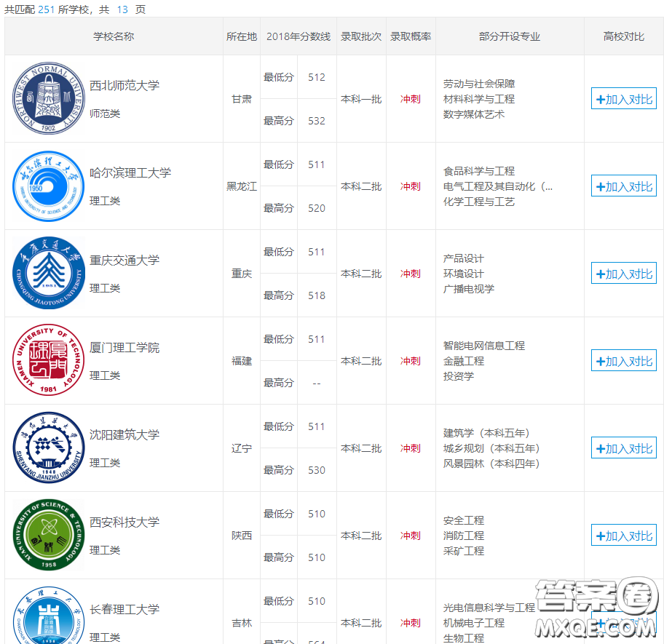Viewport: 664px width, 644px height.
Task: Click the 黑龙江 location cell
Action: 242,186
